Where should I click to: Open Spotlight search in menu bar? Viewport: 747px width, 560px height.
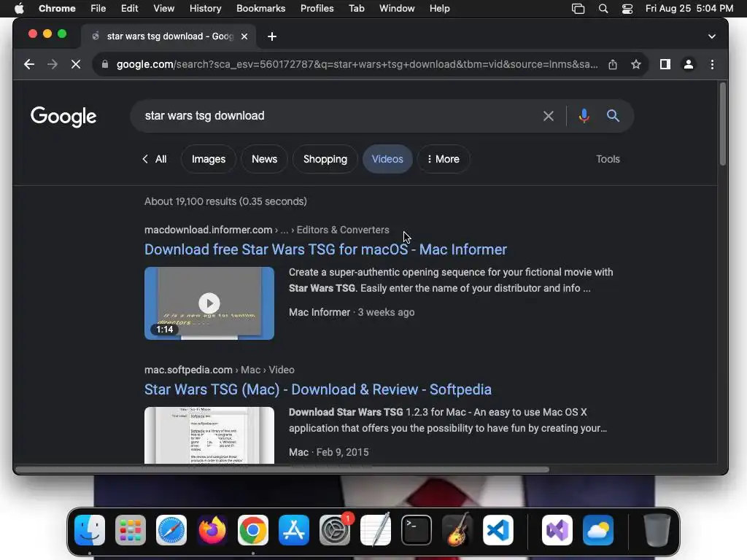(x=603, y=9)
